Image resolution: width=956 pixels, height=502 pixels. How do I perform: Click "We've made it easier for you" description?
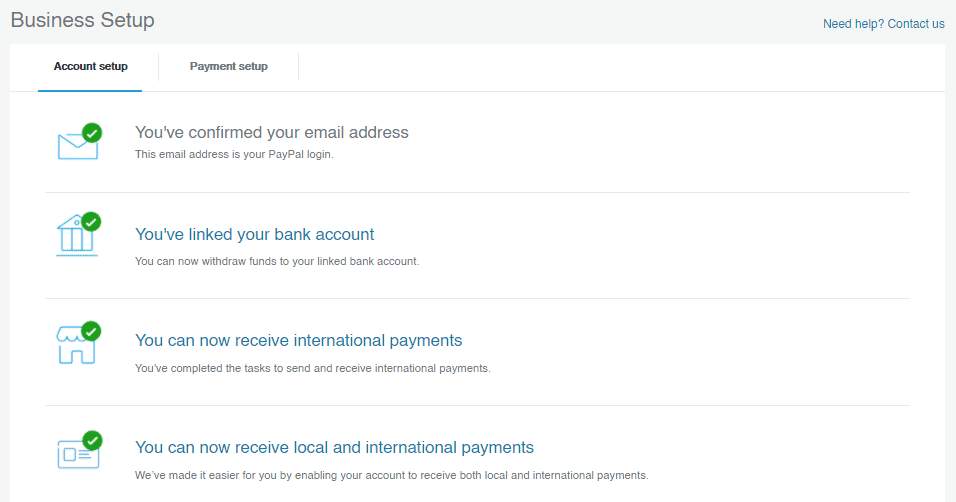(x=391, y=475)
